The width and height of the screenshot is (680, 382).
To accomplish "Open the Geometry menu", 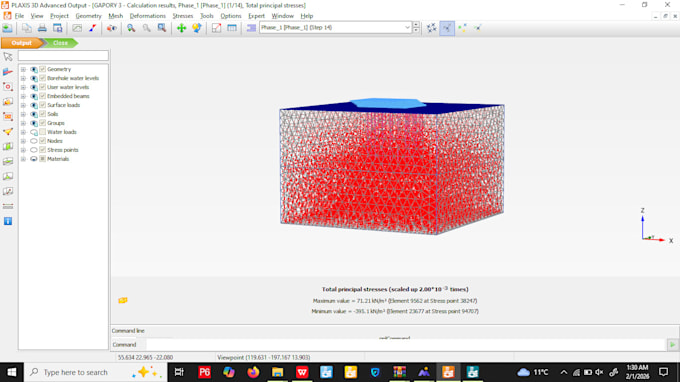I will [88, 16].
